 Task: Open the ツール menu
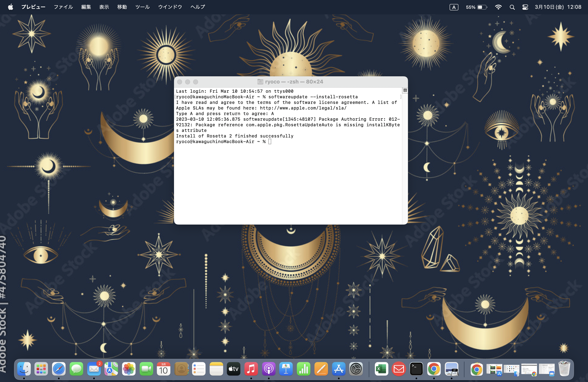point(142,7)
